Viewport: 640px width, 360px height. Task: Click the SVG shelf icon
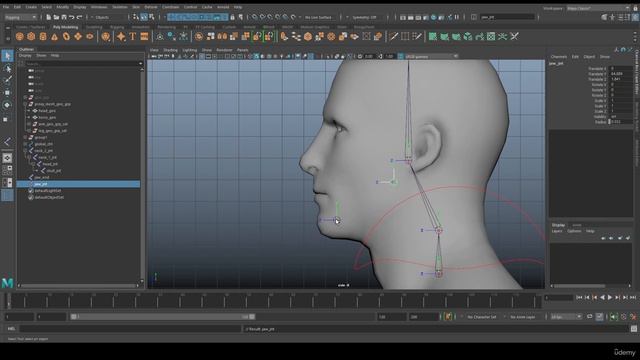[x=144, y=37]
